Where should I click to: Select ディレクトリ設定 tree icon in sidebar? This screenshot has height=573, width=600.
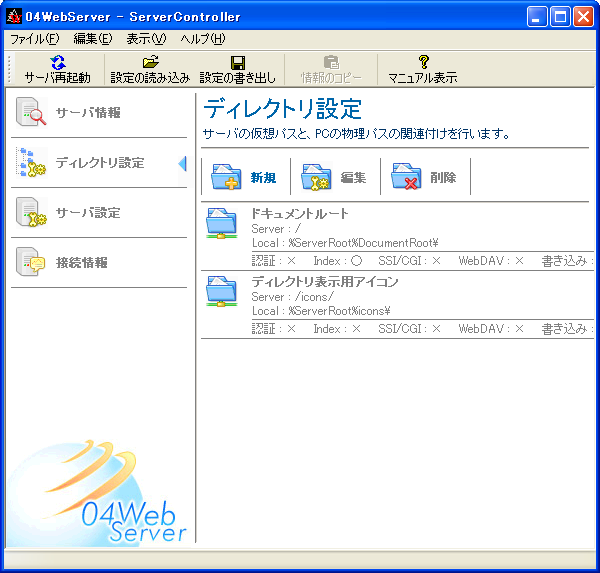pos(31,162)
